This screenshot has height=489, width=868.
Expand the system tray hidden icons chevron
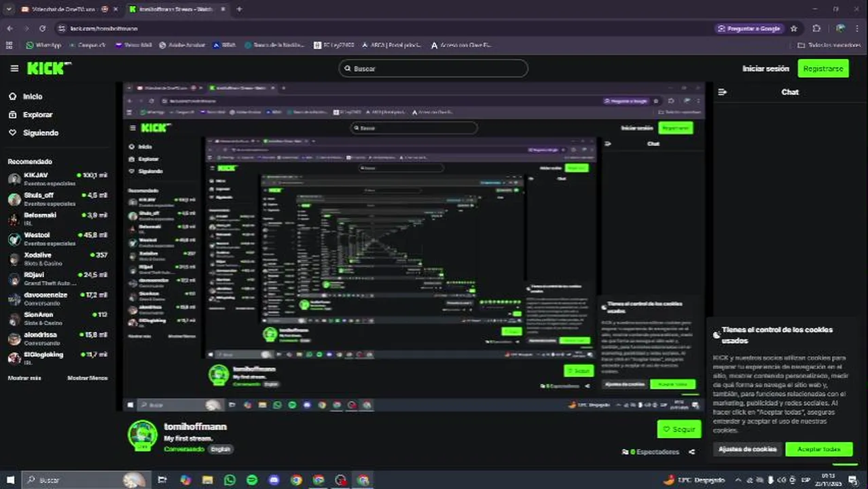coord(738,480)
